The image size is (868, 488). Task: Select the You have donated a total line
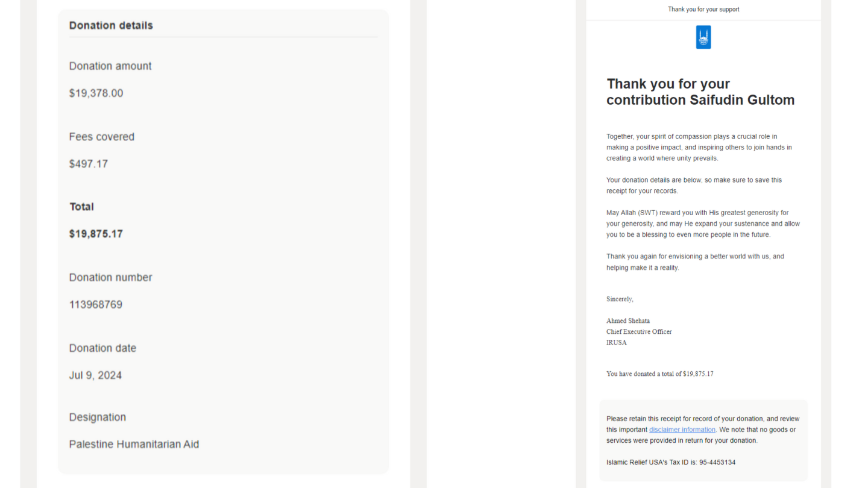tap(659, 374)
